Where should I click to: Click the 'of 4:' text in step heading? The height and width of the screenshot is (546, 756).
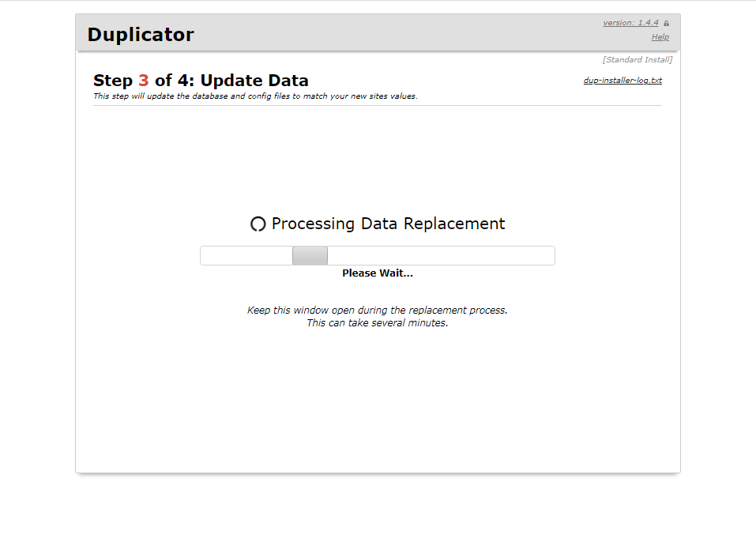(175, 81)
